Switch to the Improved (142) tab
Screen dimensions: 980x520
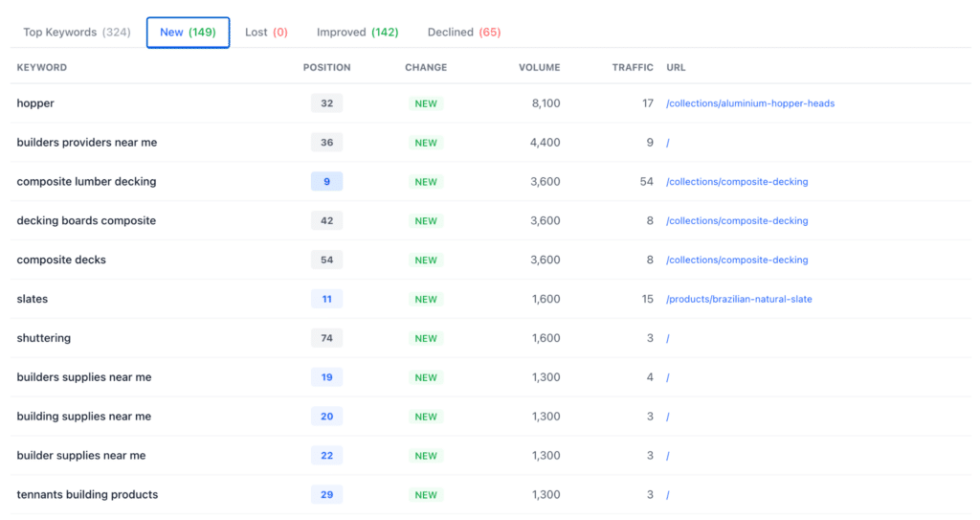[358, 33]
